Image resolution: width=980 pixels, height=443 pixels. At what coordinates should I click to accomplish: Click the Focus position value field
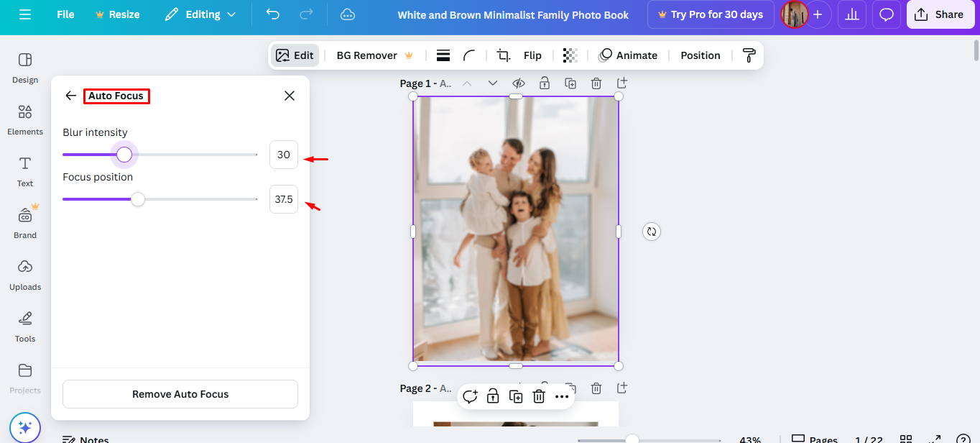pos(283,199)
